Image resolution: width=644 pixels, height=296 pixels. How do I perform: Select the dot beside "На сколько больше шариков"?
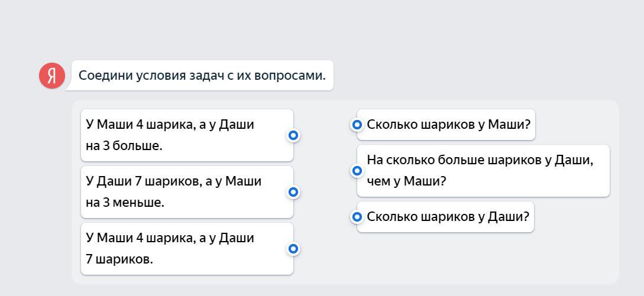pyautogui.click(x=357, y=171)
